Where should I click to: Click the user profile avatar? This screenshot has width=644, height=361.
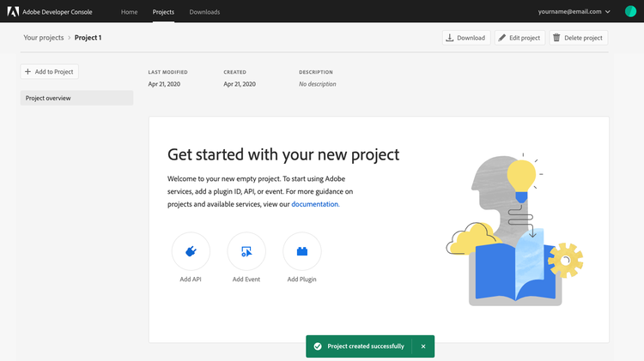[630, 12]
